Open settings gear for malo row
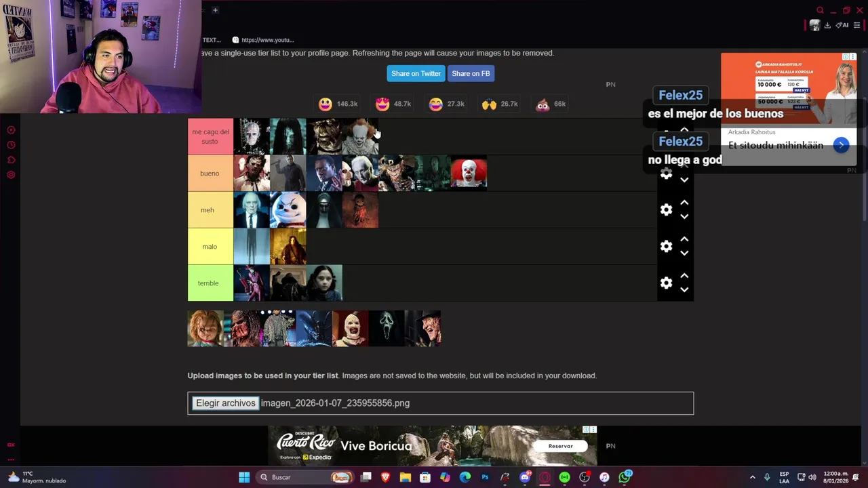Image resolution: width=868 pixels, height=488 pixels. tap(667, 247)
